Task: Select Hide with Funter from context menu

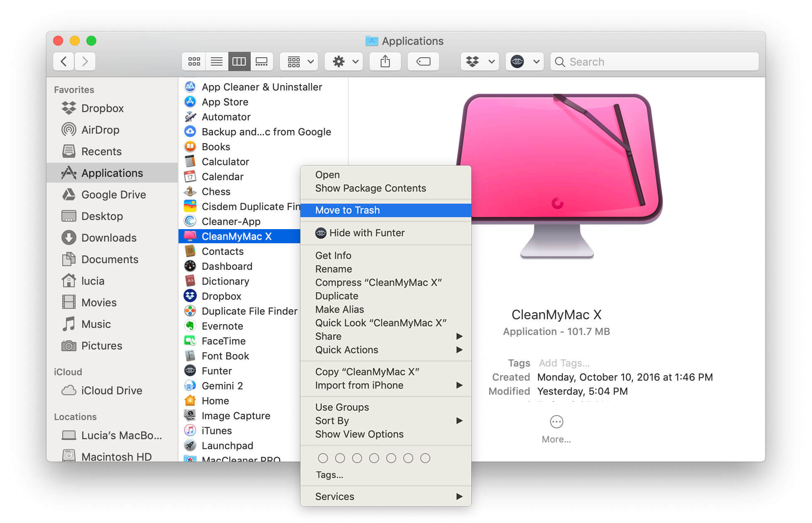Action: 367,232
